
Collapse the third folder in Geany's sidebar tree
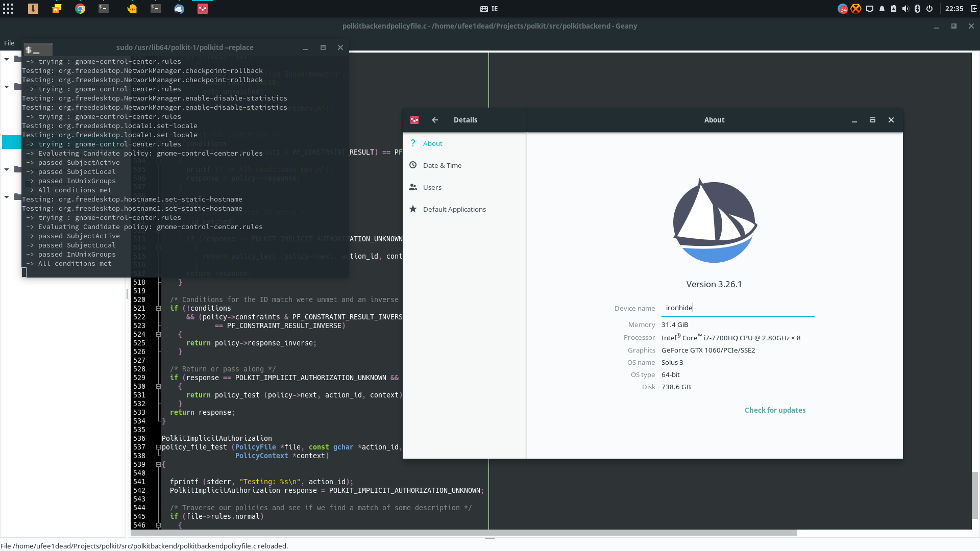(x=7, y=169)
